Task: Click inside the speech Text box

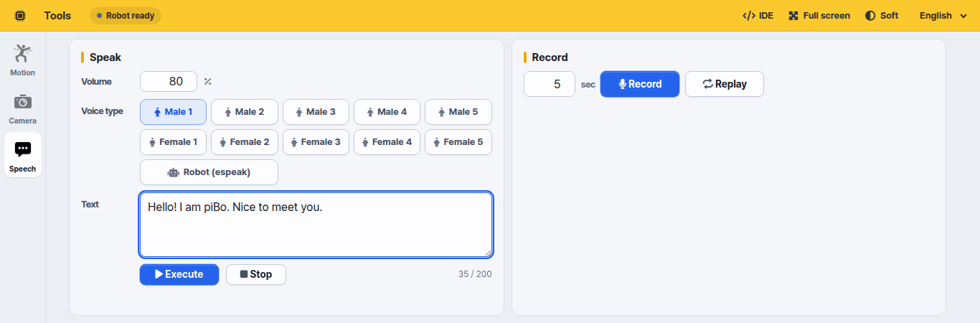Action: click(x=316, y=225)
